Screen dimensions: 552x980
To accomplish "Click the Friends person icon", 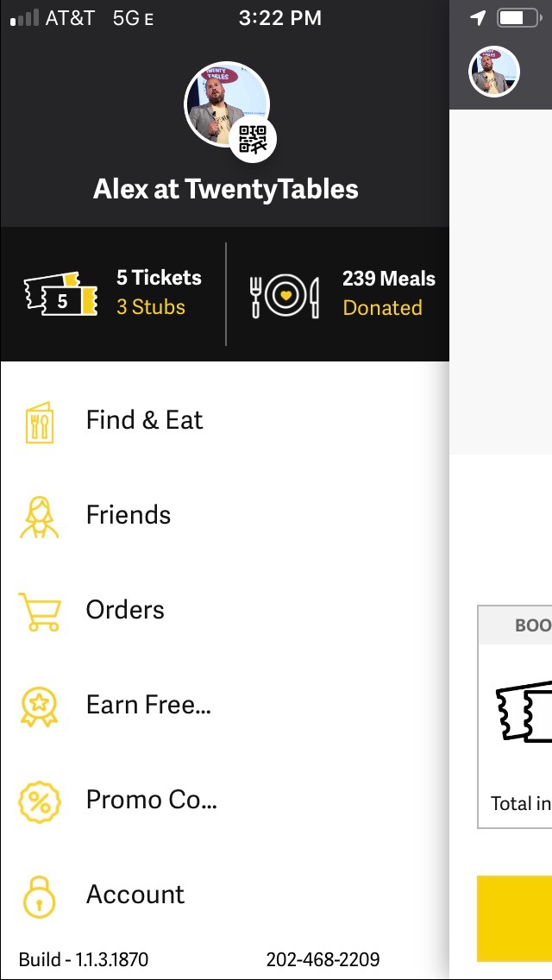I will click(38, 515).
